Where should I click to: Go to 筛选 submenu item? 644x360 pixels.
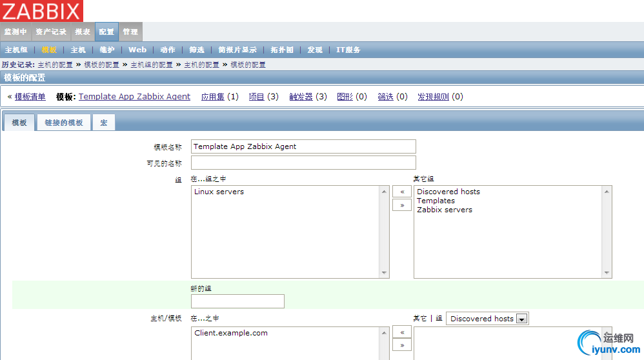pos(197,50)
